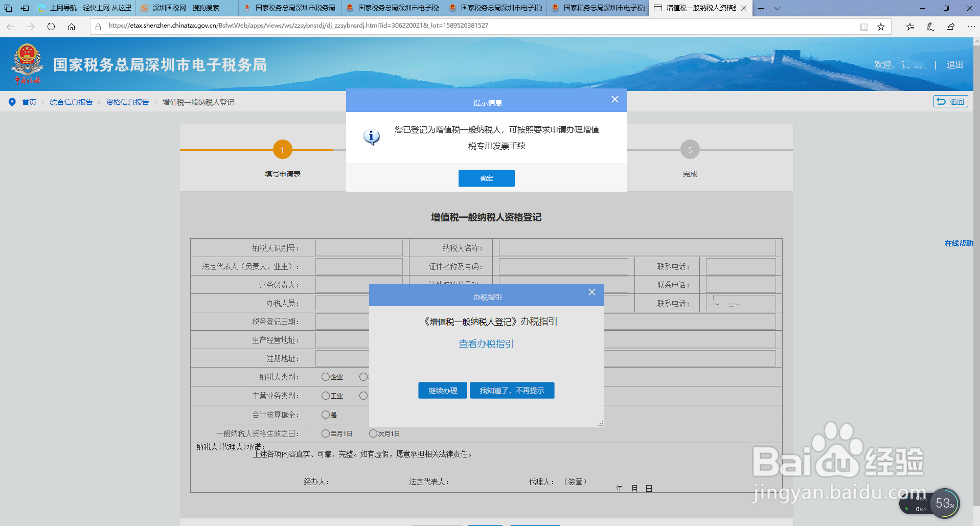Click the 53% download progress circle
Viewport: 980px width, 526px height.
click(945, 503)
